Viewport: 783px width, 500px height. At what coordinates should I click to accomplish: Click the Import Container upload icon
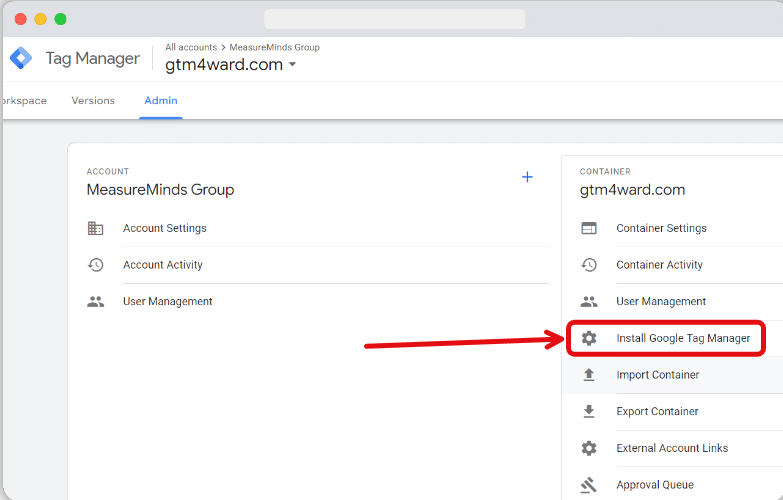589,375
